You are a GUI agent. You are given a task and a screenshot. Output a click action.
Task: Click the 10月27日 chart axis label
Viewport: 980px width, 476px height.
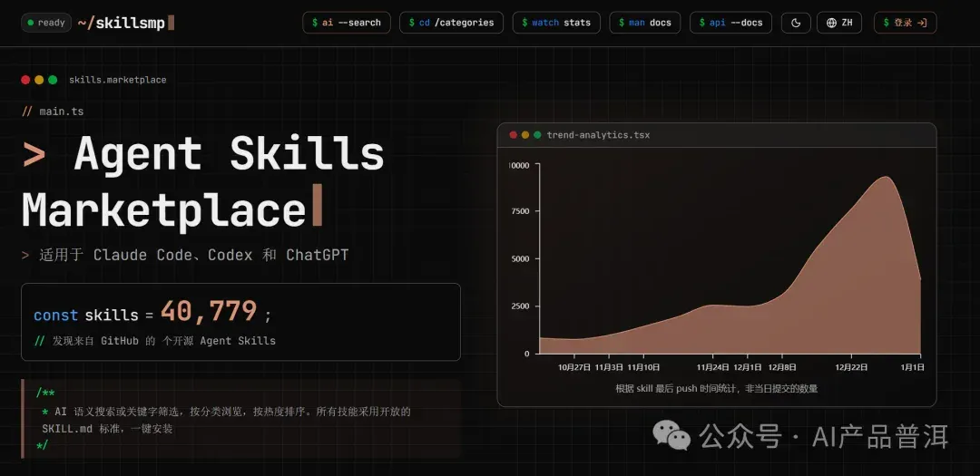click(x=574, y=367)
